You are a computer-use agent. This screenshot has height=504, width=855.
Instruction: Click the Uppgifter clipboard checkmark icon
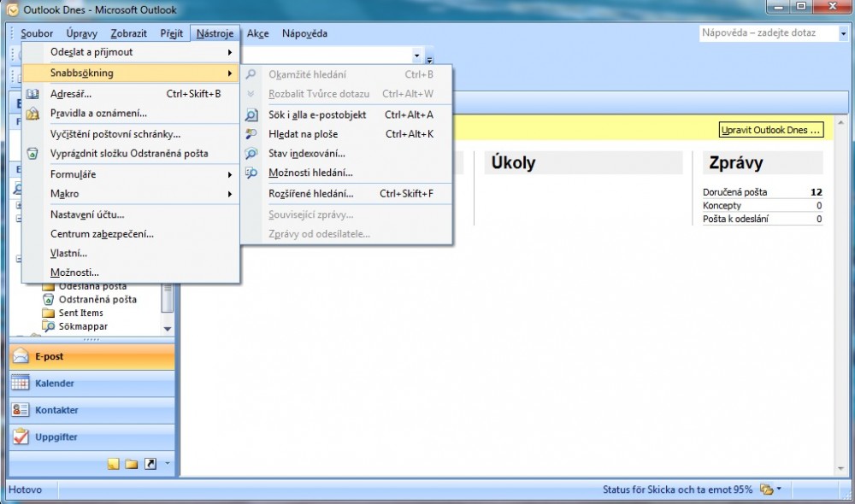(x=21, y=437)
